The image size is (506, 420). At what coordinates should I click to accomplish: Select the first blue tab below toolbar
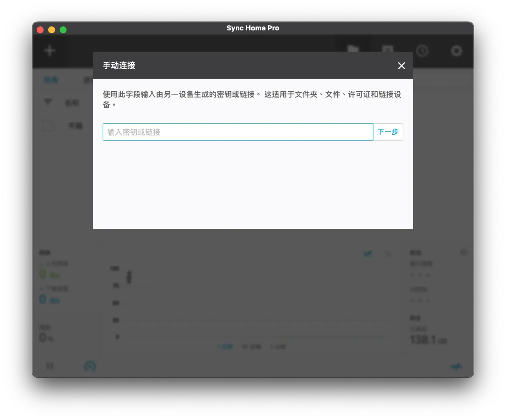coord(51,80)
